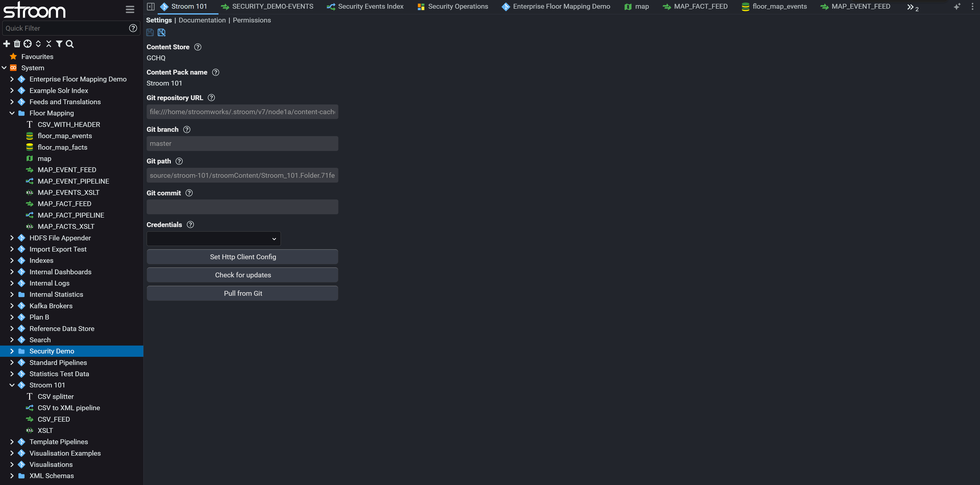Click the Git branch field
980x485 pixels.
(242, 144)
